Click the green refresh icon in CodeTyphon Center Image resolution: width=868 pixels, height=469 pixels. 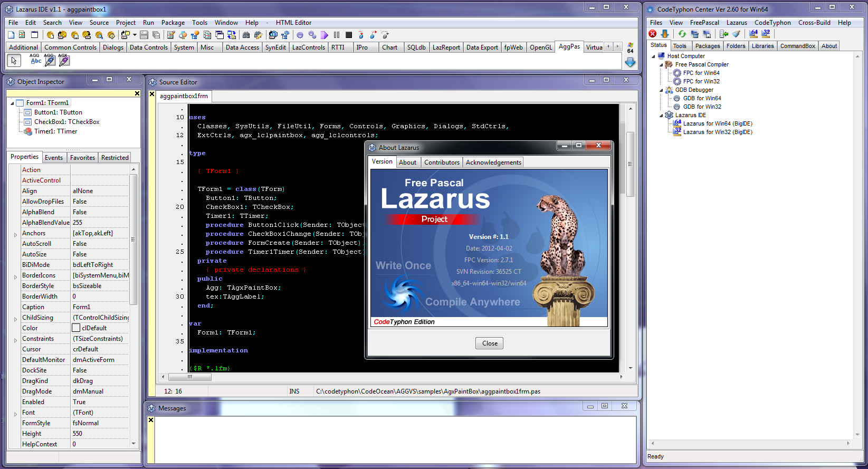(x=682, y=34)
